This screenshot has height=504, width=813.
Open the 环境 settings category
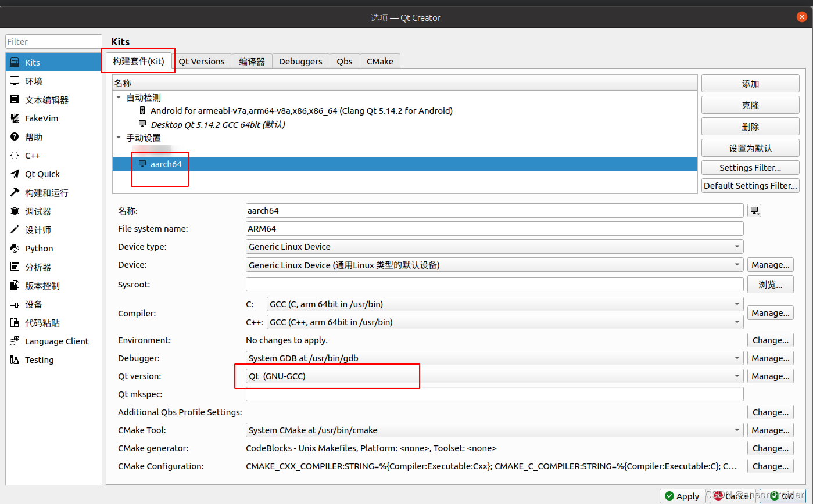click(x=53, y=81)
